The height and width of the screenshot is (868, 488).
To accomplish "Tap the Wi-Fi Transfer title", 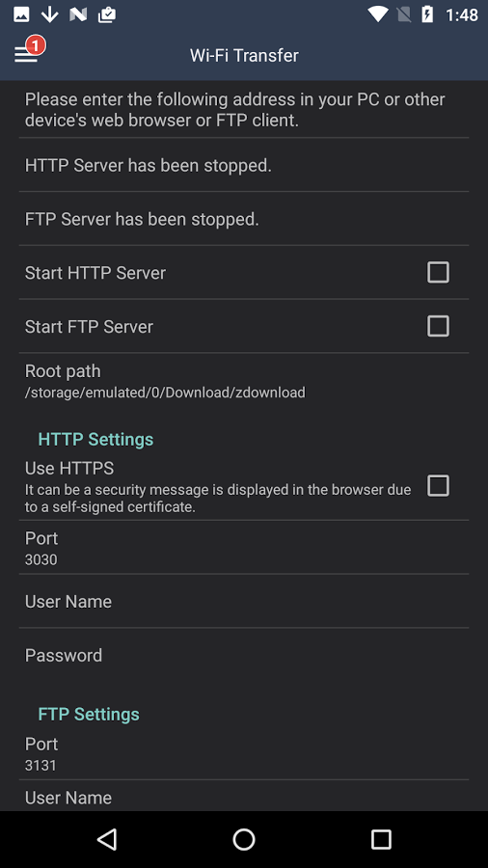I will (244, 55).
